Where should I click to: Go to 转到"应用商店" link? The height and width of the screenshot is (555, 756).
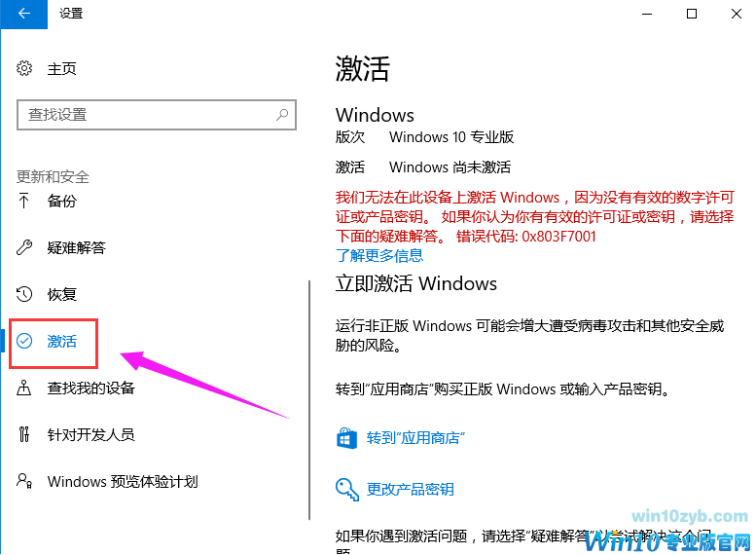415,438
